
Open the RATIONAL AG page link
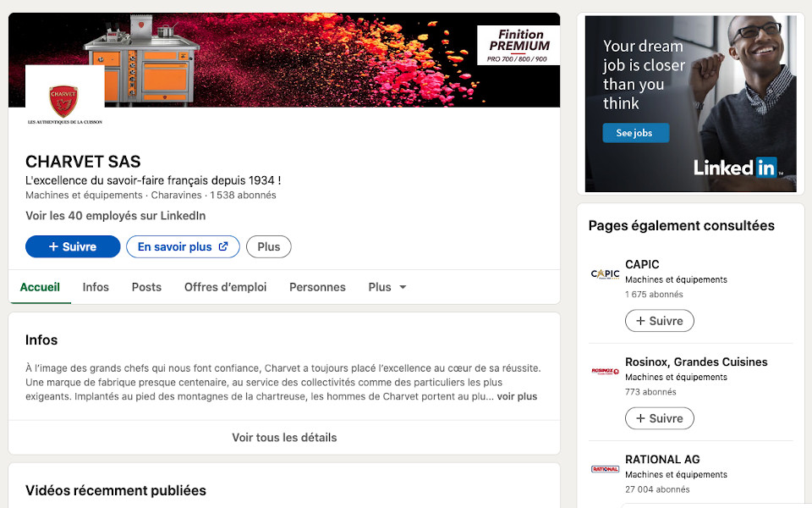coord(662,459)
